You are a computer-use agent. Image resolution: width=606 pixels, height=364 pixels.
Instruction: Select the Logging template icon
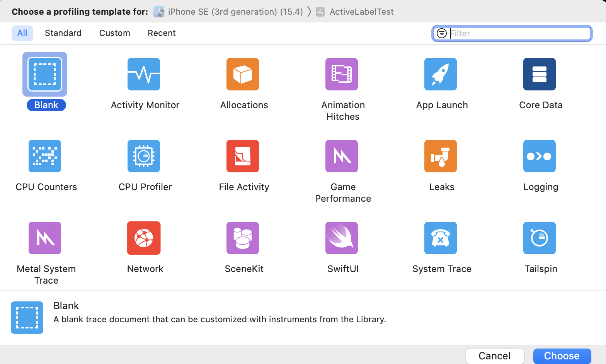coord(540,156)
